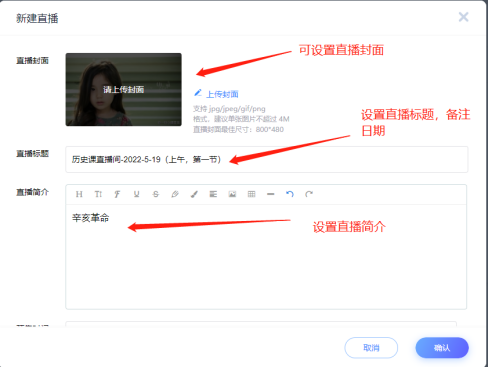
Task: Click the cover thumbnail labeled 请上传封面
Action: pyautogui.click(x=124, y=89)
